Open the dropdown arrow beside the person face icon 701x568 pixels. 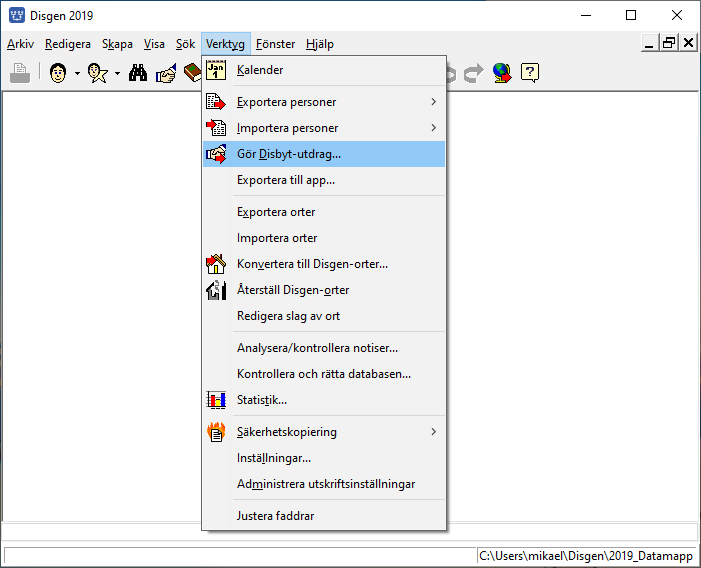coord(77,73)
